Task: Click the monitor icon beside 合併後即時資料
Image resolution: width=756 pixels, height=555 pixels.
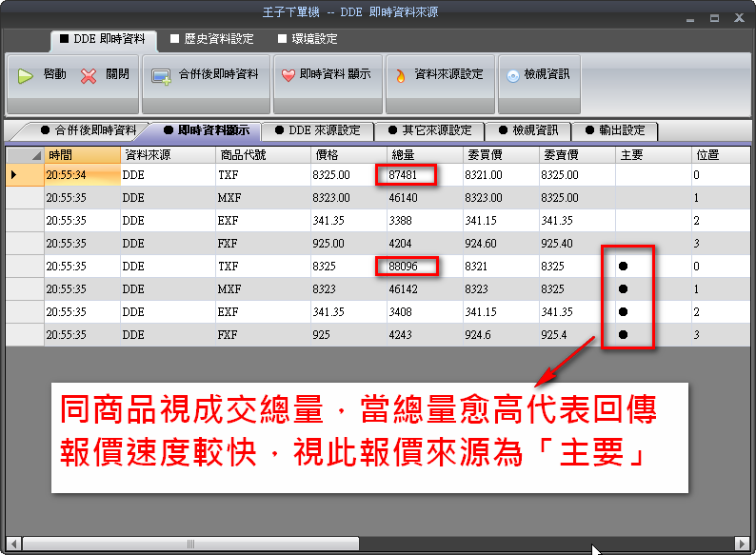Action: (161, 76)
